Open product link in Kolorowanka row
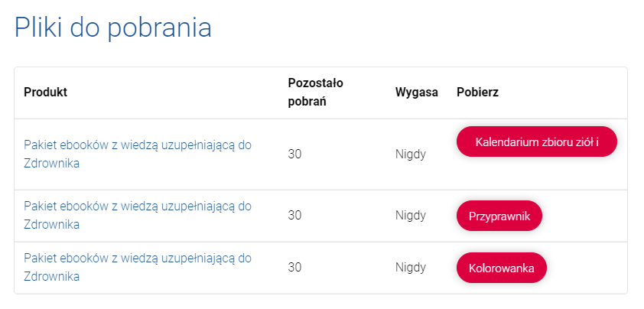This screenshot has width=644, height=309. [138, 267]
